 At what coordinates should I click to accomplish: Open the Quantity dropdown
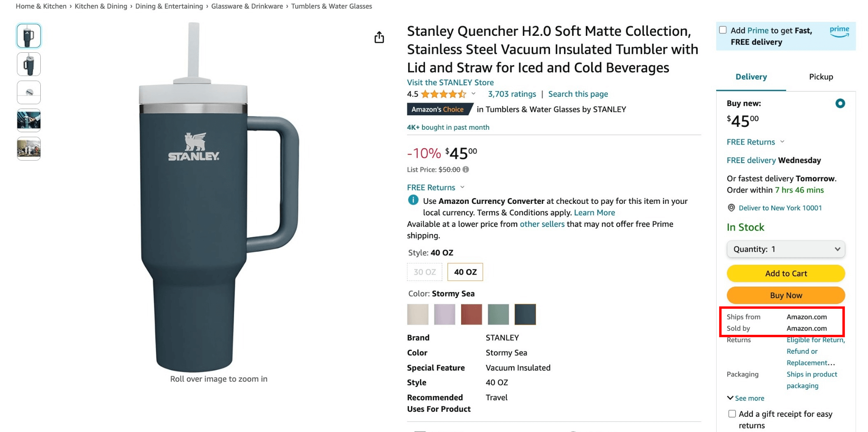point(786,249)
